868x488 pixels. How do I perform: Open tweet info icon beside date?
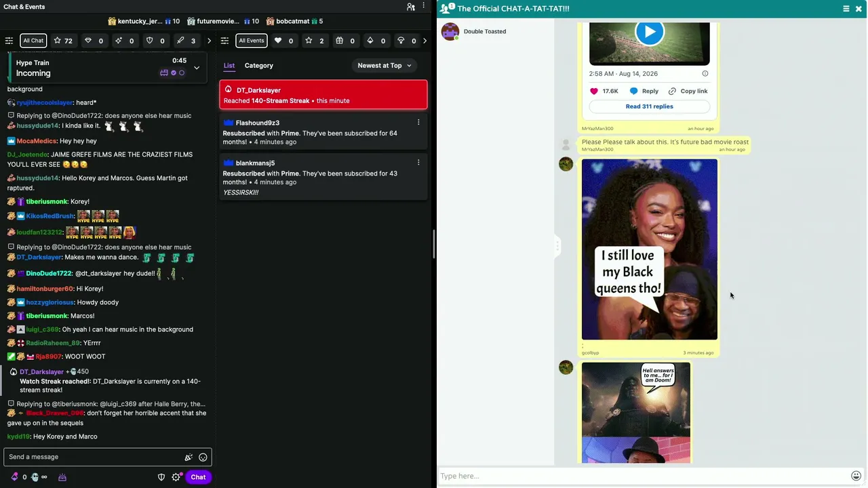tap(705, 73)
